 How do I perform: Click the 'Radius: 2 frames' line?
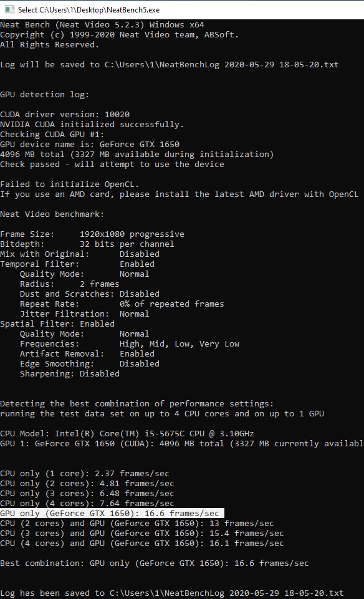70,284
